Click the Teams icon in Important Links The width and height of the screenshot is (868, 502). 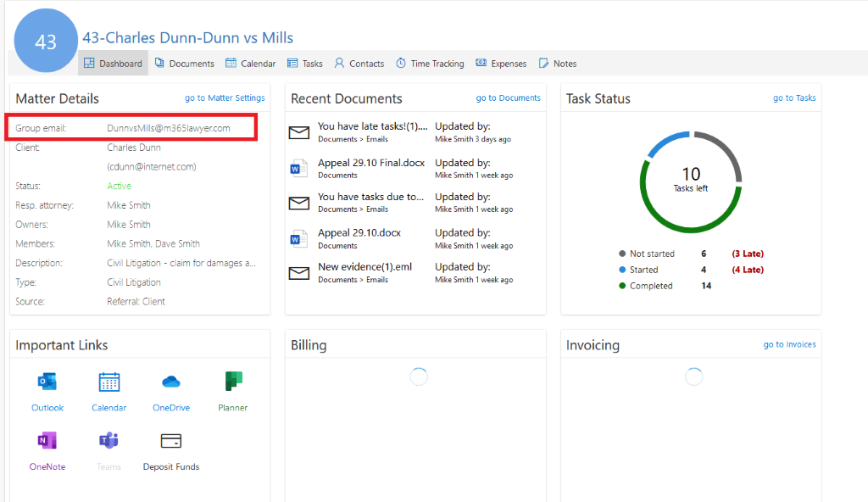[108, 441]
